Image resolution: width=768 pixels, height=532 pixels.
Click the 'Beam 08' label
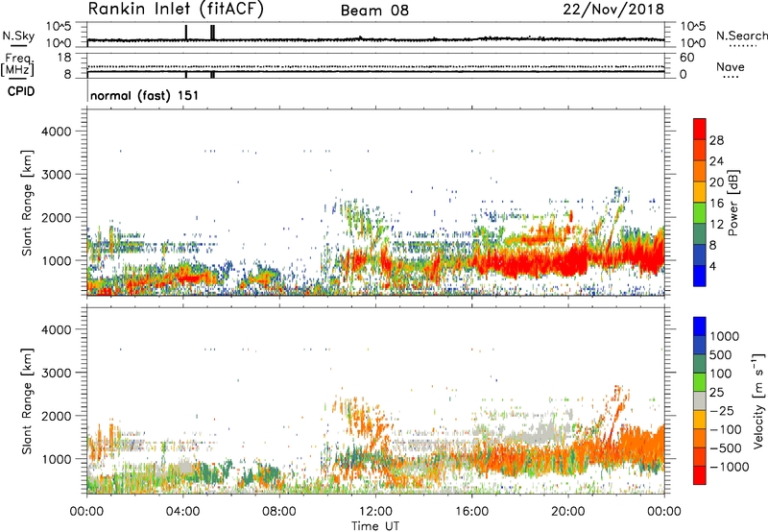(374, 11)
